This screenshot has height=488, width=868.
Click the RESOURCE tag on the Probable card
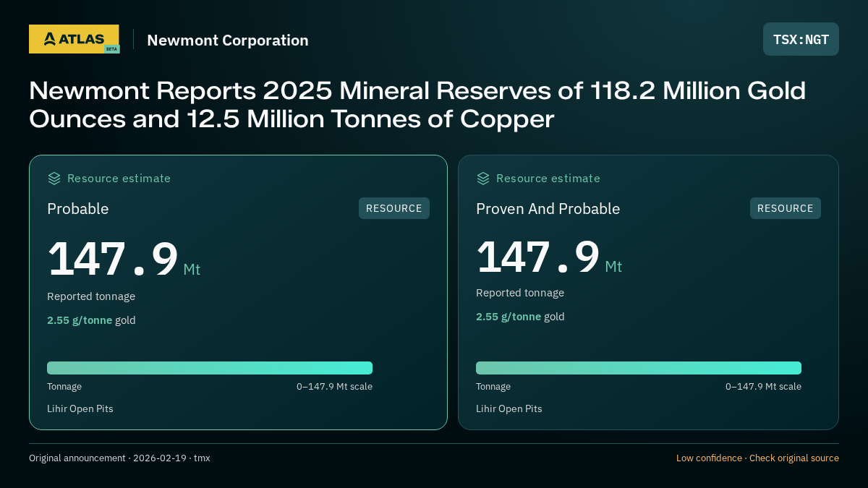394,208
